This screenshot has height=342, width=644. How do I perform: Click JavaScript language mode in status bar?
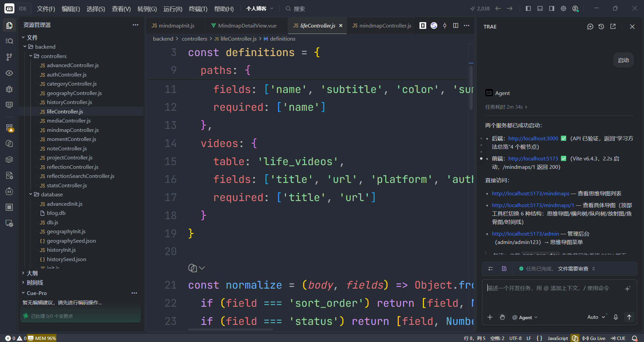(558, 338)
